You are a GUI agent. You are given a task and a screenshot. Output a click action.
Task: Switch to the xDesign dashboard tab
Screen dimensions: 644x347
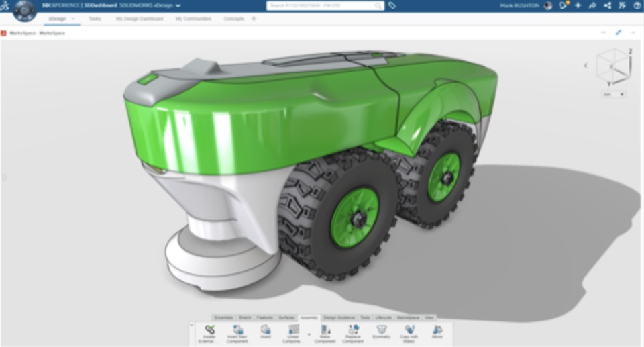(x=57, y=19)
